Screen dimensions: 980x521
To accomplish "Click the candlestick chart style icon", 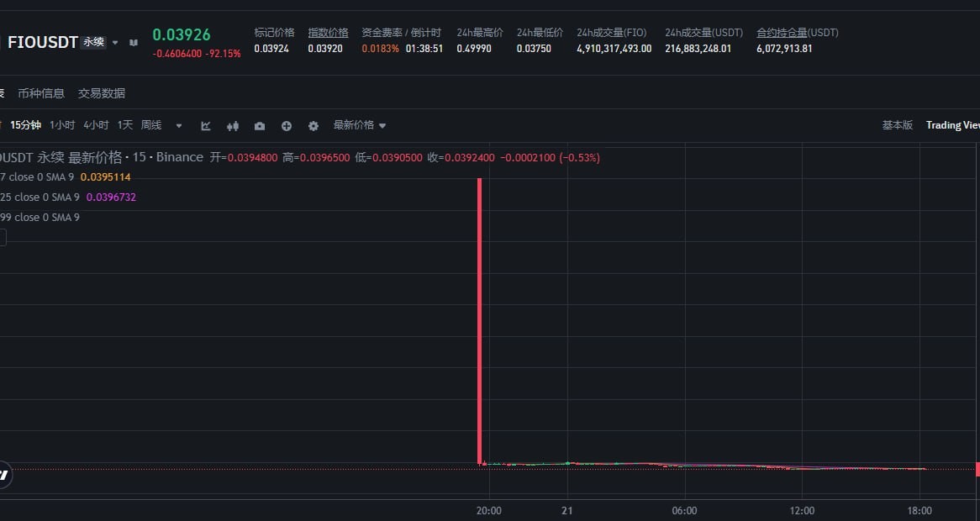I will pos(233,126).
